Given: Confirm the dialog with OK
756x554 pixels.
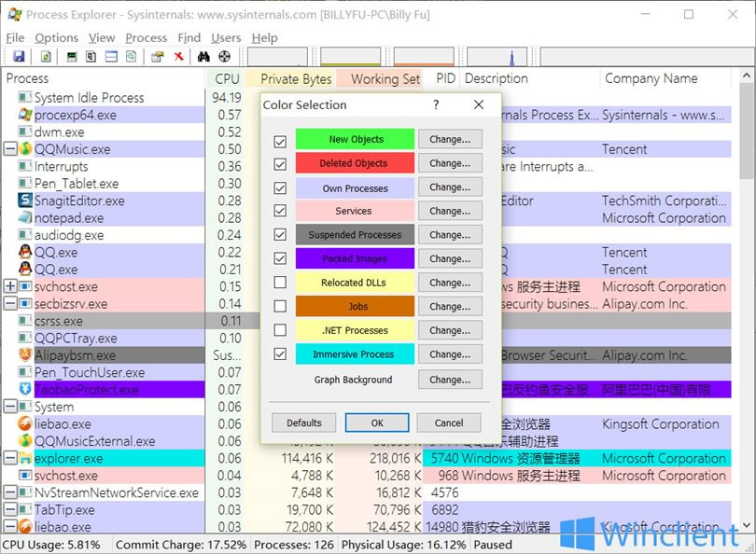Looking at the screenshot, I should [377, 423].
